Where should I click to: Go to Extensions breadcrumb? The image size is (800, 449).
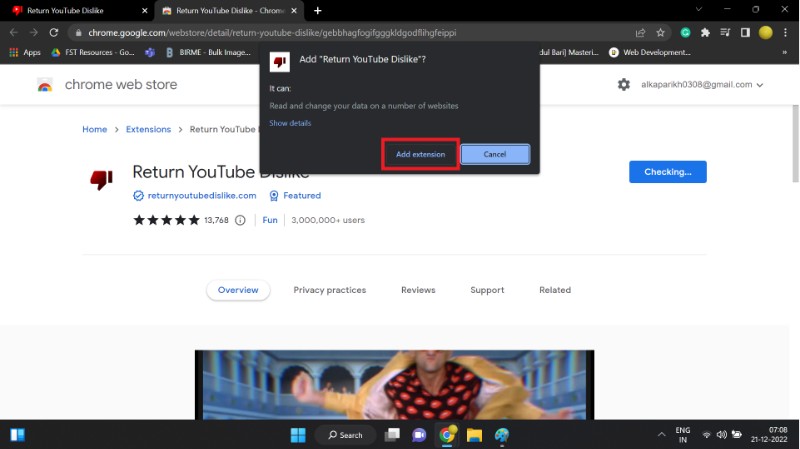[x=148, y=129]
